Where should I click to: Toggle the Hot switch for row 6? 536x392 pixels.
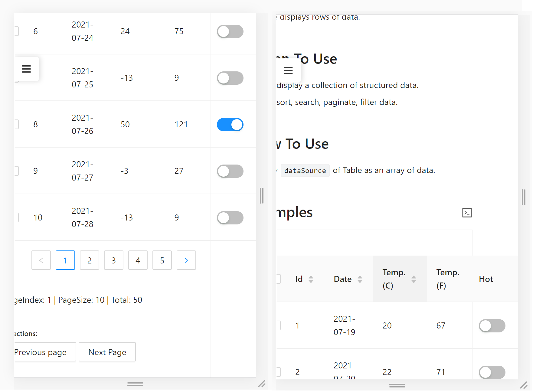click(x=230, y=31)
